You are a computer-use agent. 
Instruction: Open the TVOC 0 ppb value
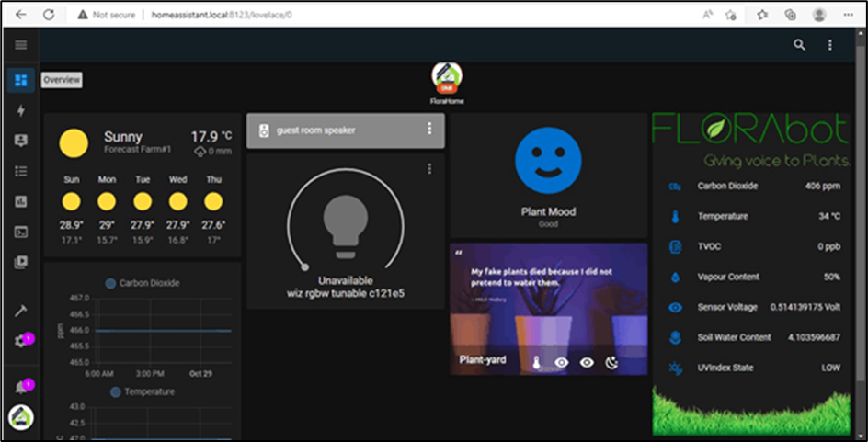829,246
